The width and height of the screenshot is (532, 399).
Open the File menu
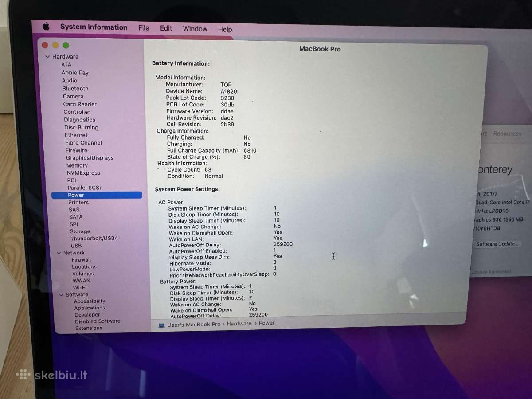pyautogui.click(x=144, y=28)
